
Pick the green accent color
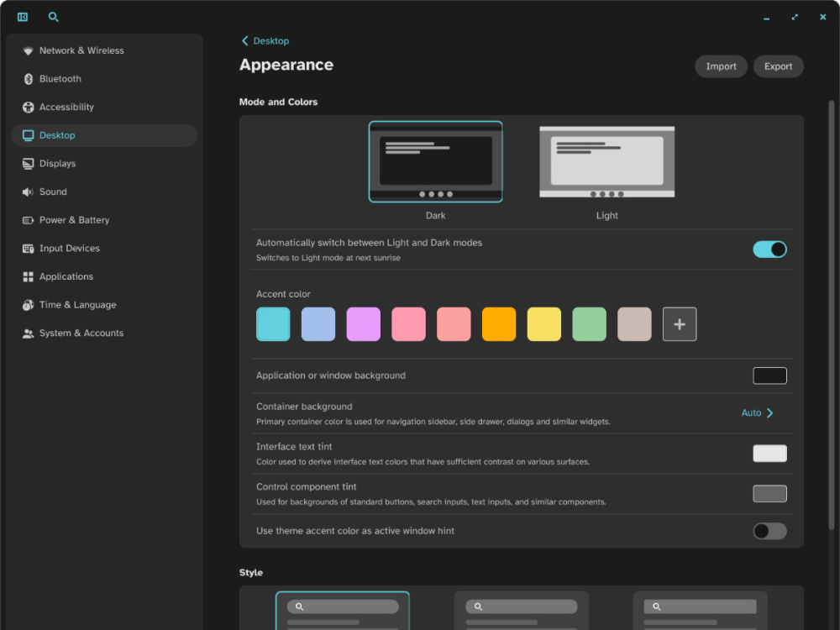pyautogui.click(x=590, y=324)
